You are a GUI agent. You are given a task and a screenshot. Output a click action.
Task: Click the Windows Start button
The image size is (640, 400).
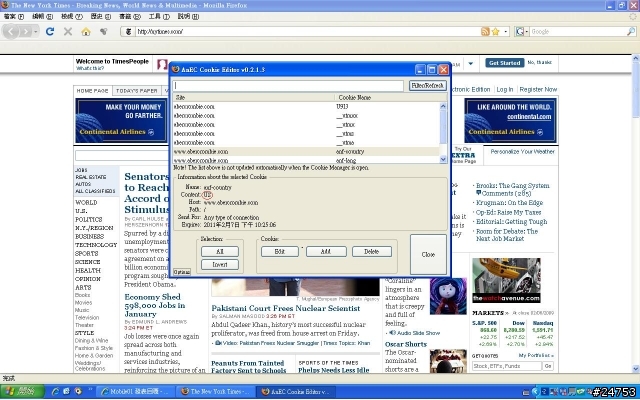click(x=22, y=391)
